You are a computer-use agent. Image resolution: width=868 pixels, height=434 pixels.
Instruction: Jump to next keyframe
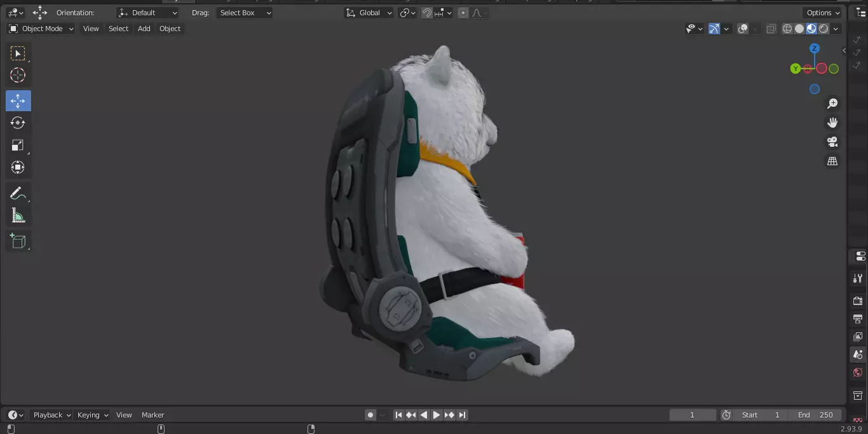click(449, 415)
